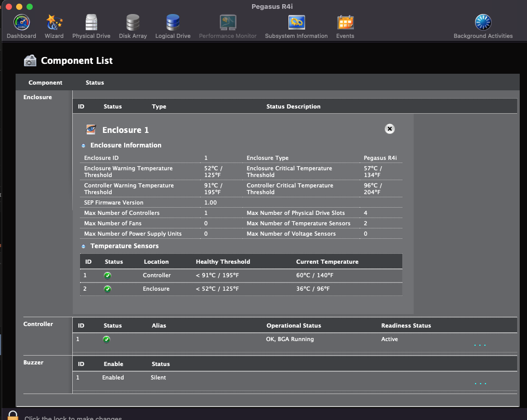Click the buzzer Enabled value

pyautogui.click(x=113, y=377)
